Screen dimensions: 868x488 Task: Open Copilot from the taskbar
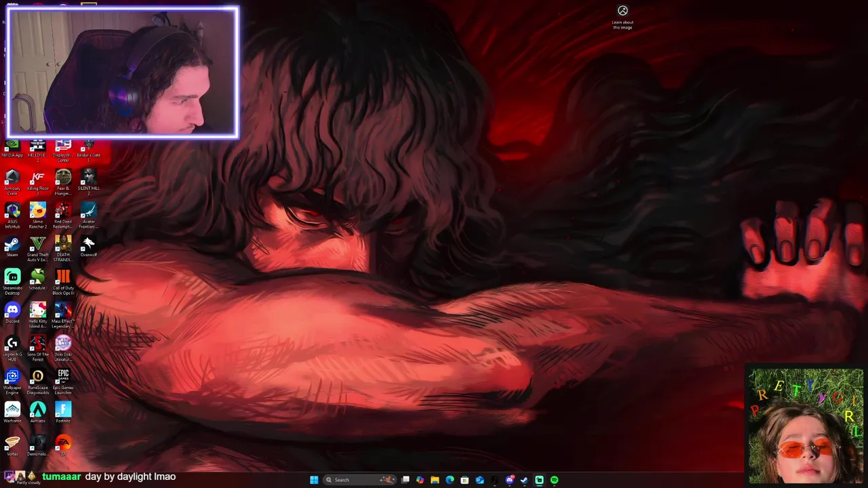420,480
